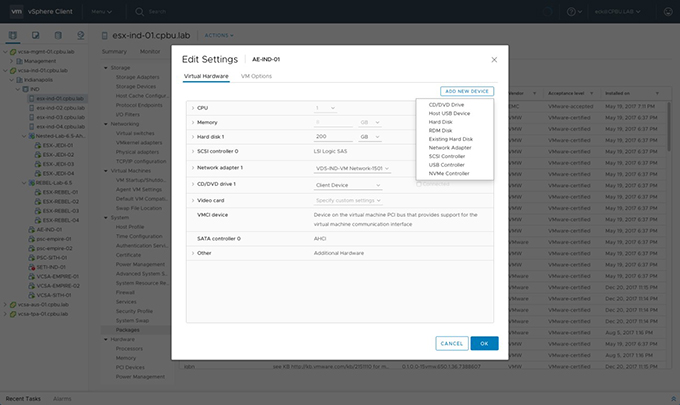Screen dimensions: 680x405
Task: Click the ADD NEW DEVICE button
Action: (x=467, y=91)
